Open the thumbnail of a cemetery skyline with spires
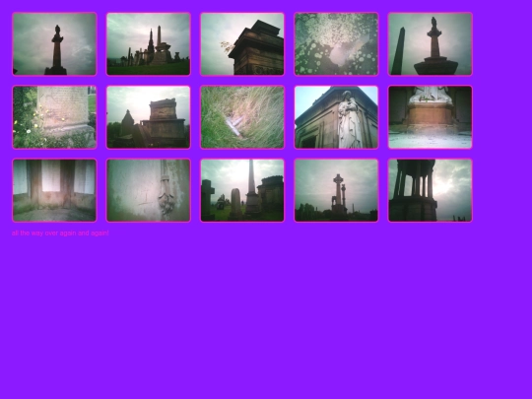Viewport: 532px width, 399px height. point(149,44)
